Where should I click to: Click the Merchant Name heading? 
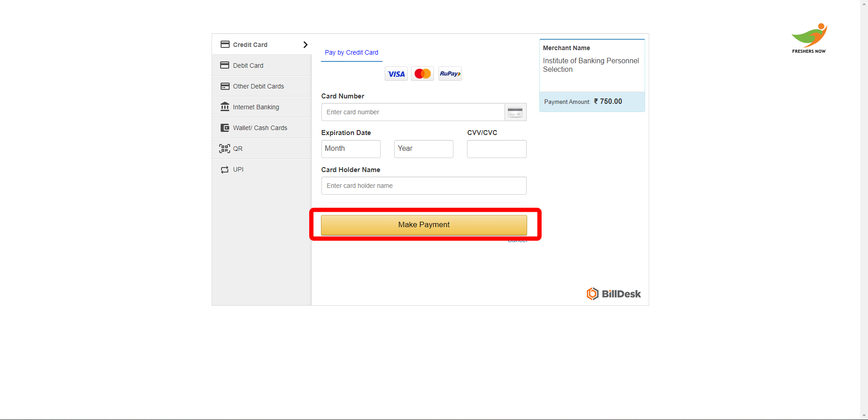[566, 48]
